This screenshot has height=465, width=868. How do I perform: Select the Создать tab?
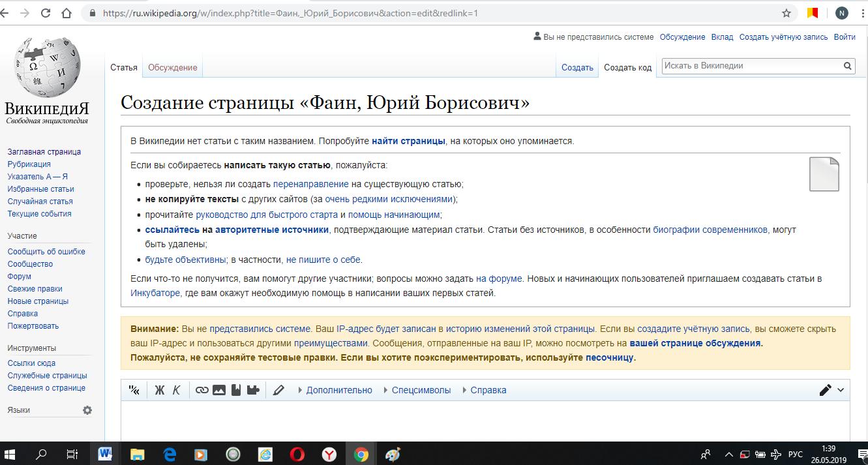[577, 67]
